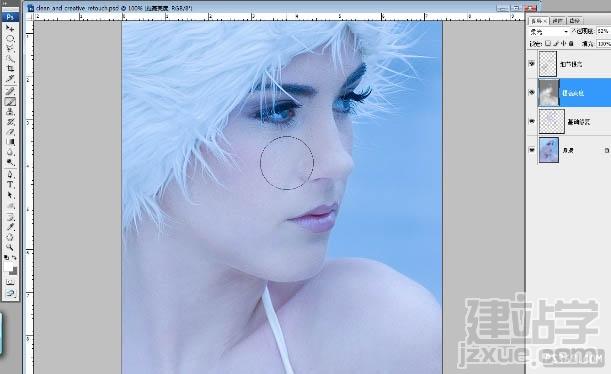Toggle Quick Mask mode button

pyautogui.click(x=10, y=282)
